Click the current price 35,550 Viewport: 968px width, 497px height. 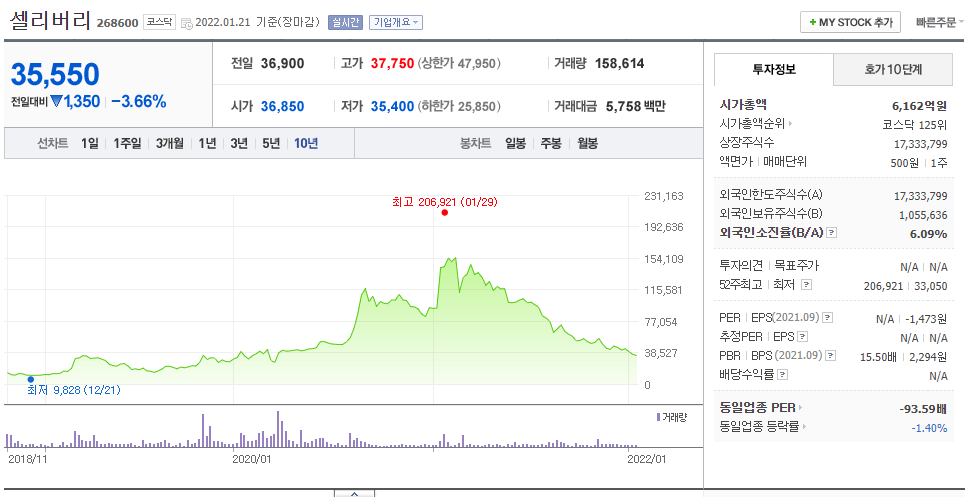pos(55,75)
